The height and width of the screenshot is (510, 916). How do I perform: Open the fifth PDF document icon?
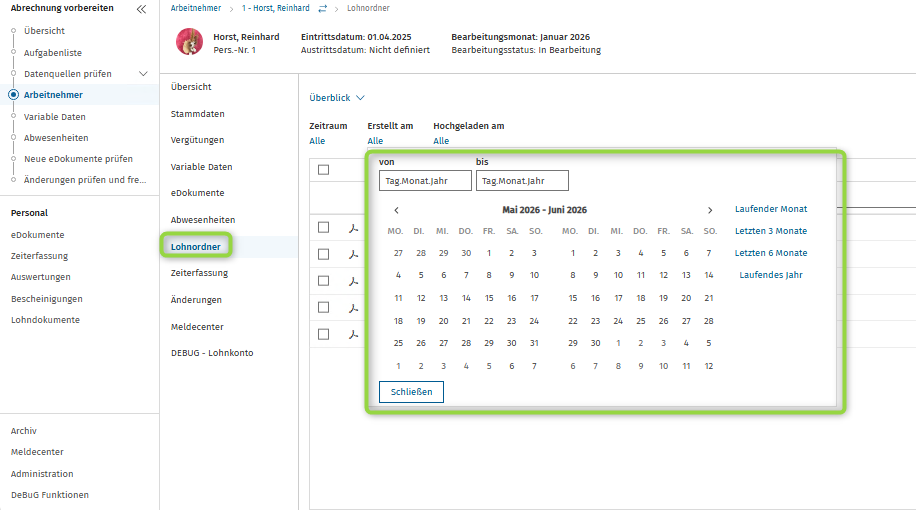pyautogui.click(x=353, y=334)
